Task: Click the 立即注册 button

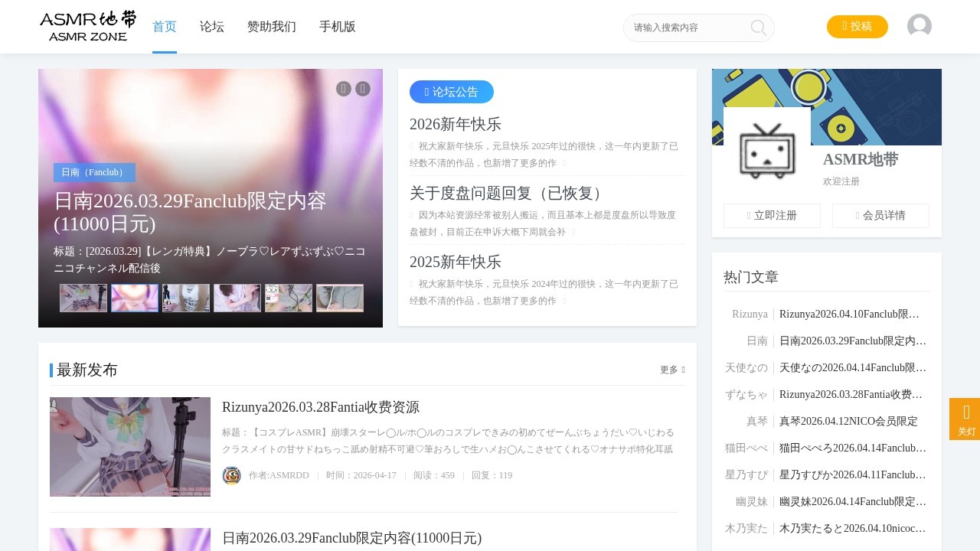Action: click(x=772, y=216)
